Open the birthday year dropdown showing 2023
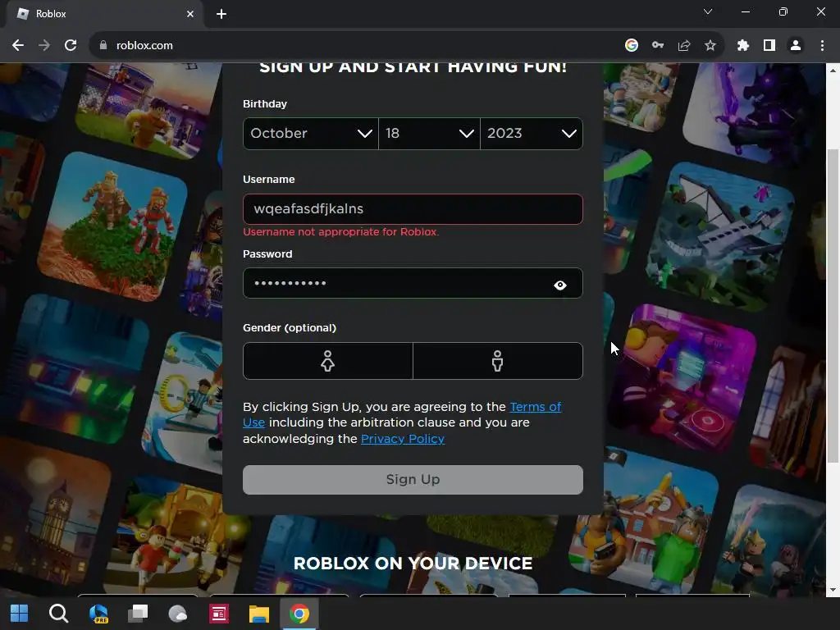The image size is (840, 630). [x=532, y=134]
